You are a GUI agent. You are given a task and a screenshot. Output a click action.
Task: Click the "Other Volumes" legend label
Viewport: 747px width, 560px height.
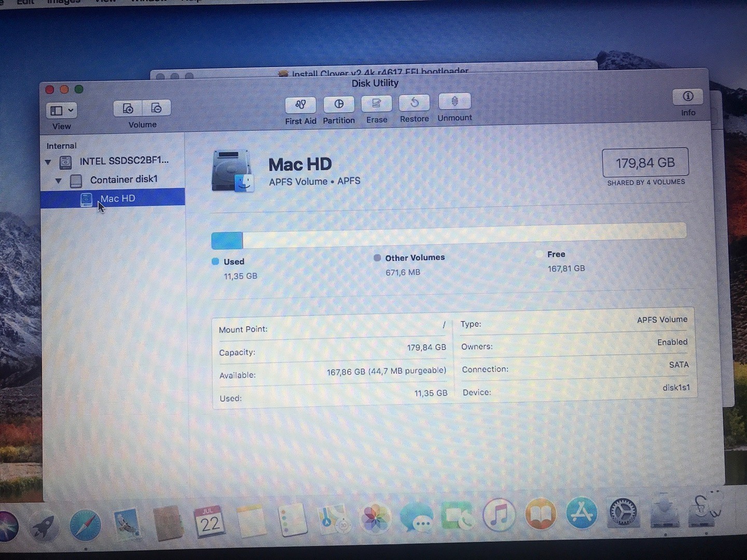[415, 258]
